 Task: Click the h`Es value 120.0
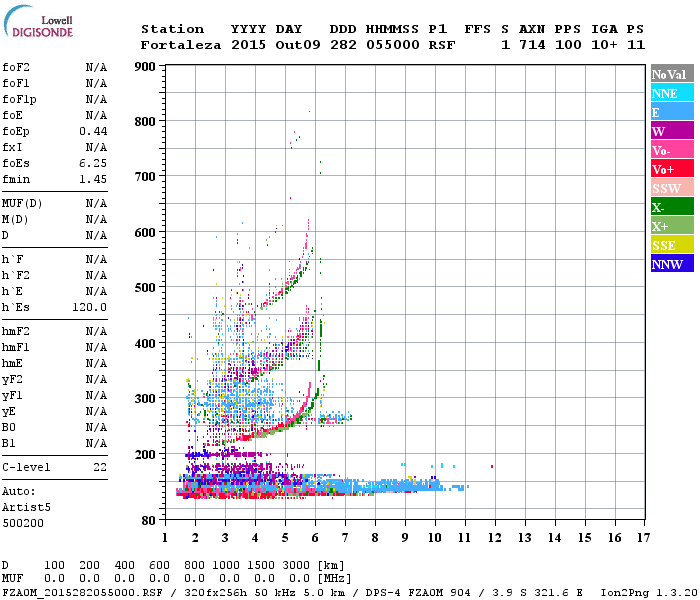[x=89, y=308]
